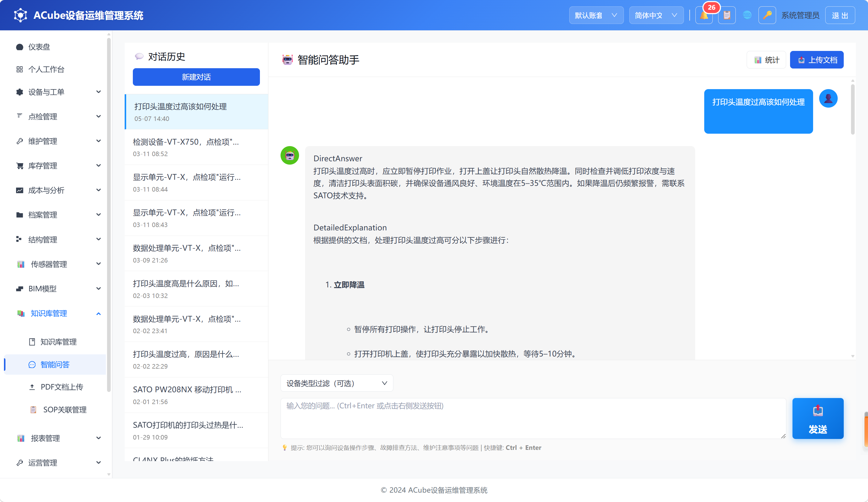Open 个人工作台 in the sidebar
868x502 pixels.
click(x=55, y=69)
